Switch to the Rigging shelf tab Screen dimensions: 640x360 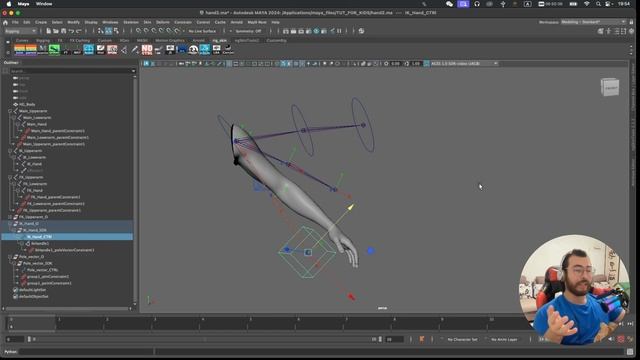(x=42, y=40)
